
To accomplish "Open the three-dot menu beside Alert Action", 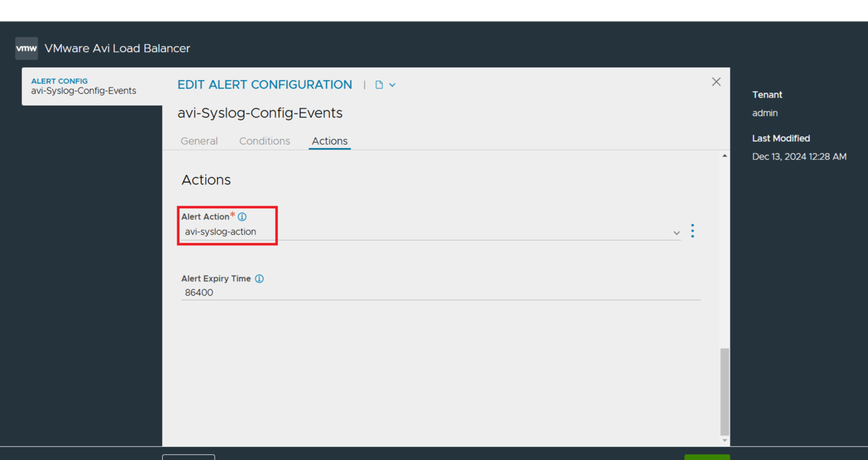I will point(692,231).
